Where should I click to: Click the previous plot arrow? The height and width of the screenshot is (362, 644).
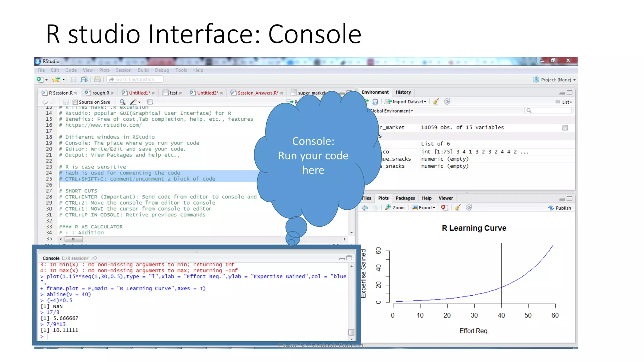tap(365, 208)
